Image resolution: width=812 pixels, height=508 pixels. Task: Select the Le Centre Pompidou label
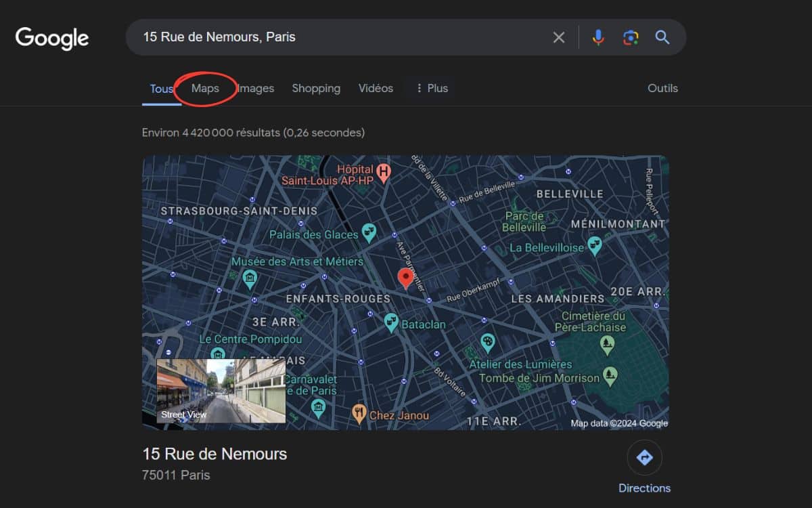pyautogui.click(x=249, y=339)
